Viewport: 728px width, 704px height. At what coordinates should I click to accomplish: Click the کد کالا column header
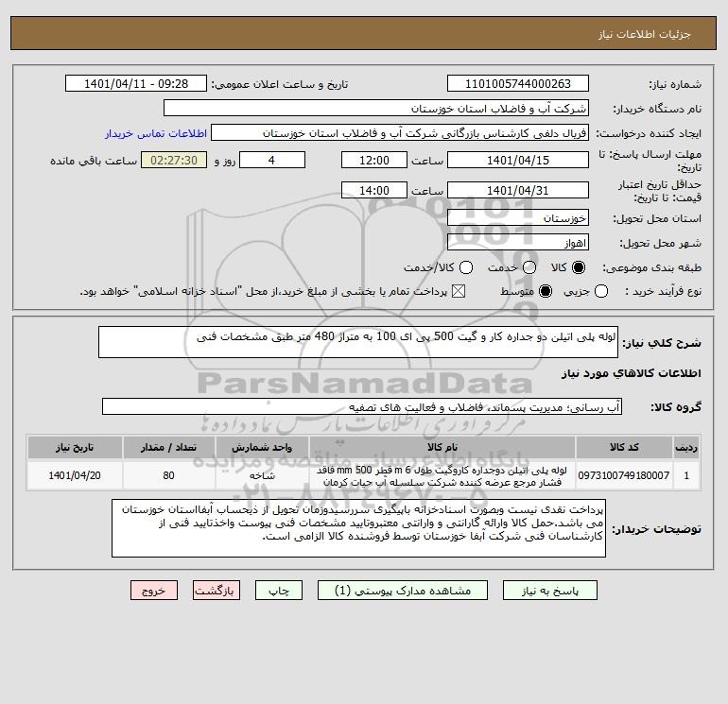click(624, 447)
